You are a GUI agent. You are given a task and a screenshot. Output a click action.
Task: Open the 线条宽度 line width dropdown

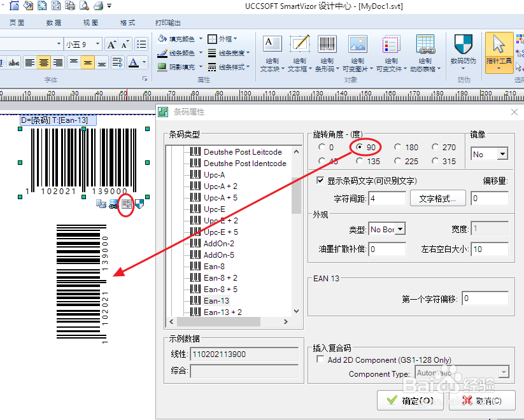(x=248, y=53)
